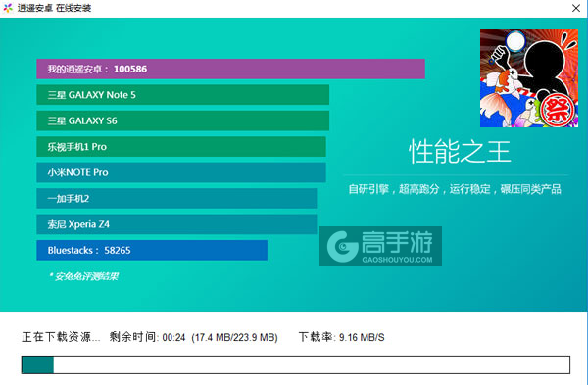Select the 一加手机2 bar
The image size is (588, 385).
(176, 198)
